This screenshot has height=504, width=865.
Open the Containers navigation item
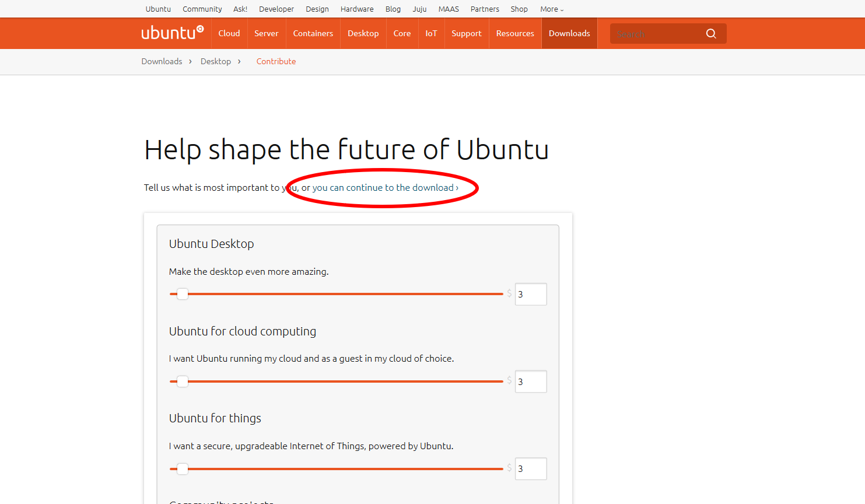coord(313,33)
